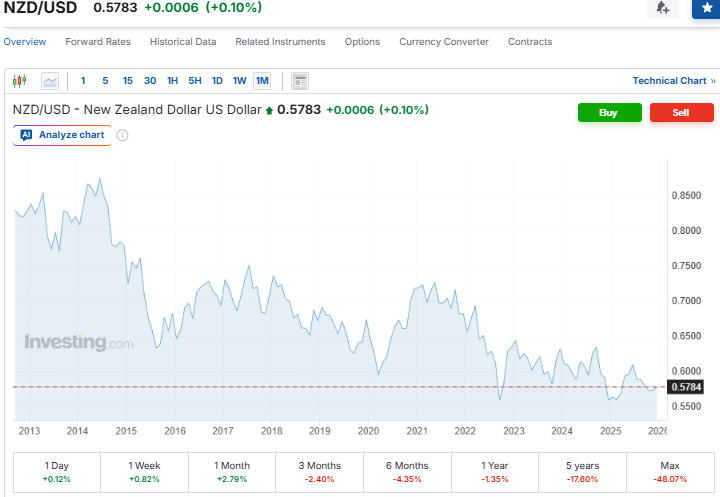The image size is (720, 497).
Task: Click the 0.7000 price axis label
Action: coord(686,301)
